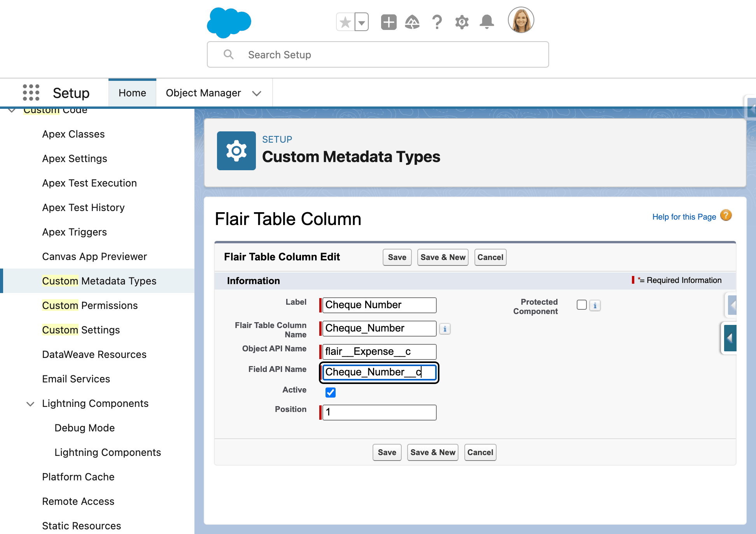Collapse the Custom Code section
Viewport: 756px width, 534px height.
pos(12,110)
